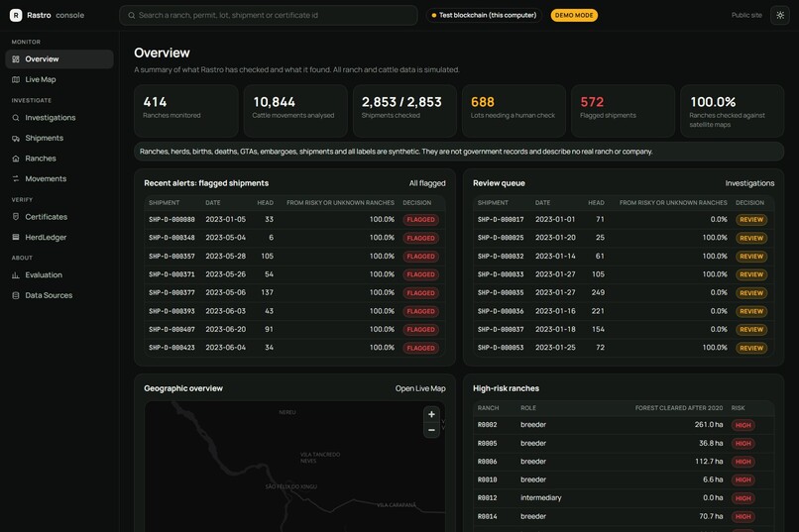This screenshot has height=532, width=799.
Task: Open Certificates under Verify
Action: (x=59, y=217)
